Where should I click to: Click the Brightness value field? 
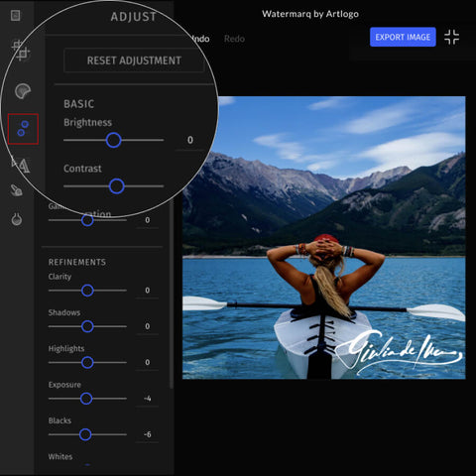190,140
